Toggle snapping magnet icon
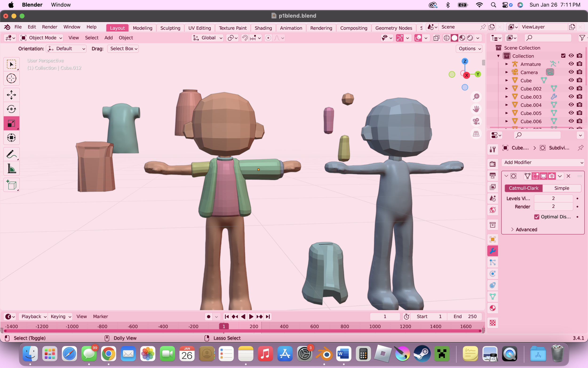This screenshot has width=588, height=368. 245,38
